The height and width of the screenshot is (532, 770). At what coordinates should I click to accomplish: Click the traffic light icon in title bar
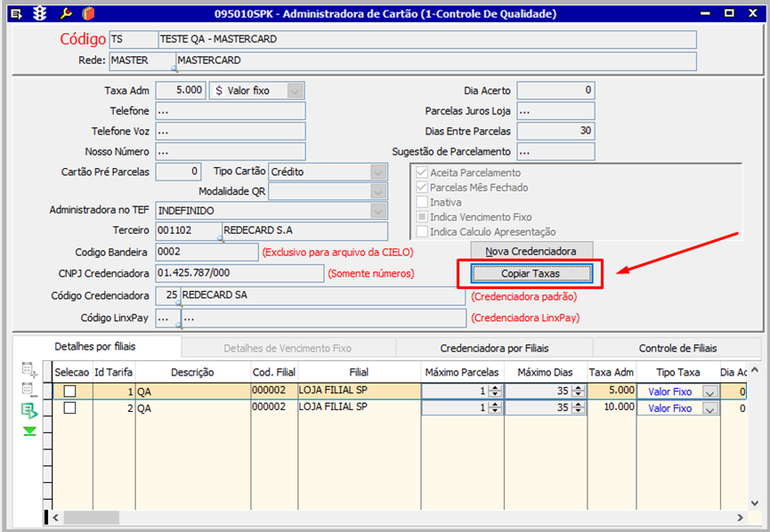point(38,13)
